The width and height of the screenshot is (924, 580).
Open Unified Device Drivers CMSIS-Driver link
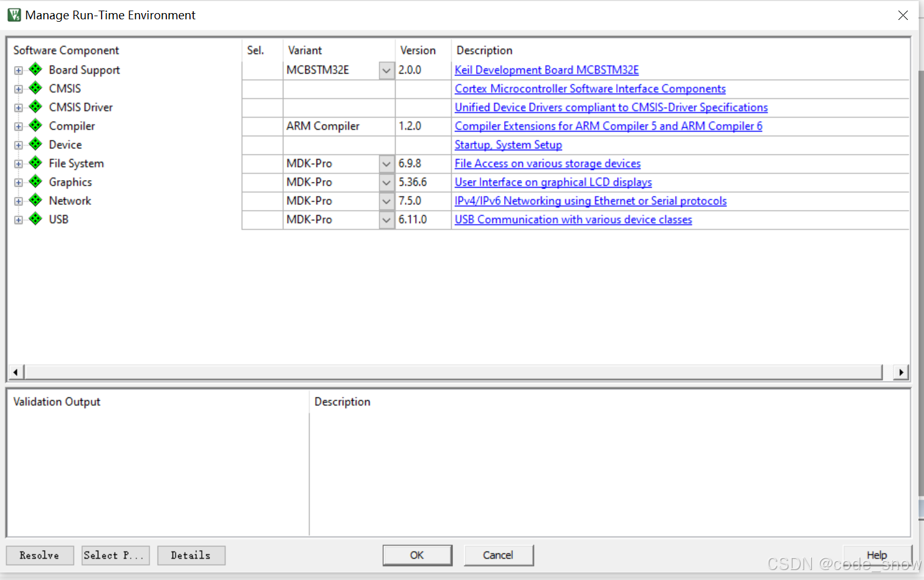click(x=611, y=108)
